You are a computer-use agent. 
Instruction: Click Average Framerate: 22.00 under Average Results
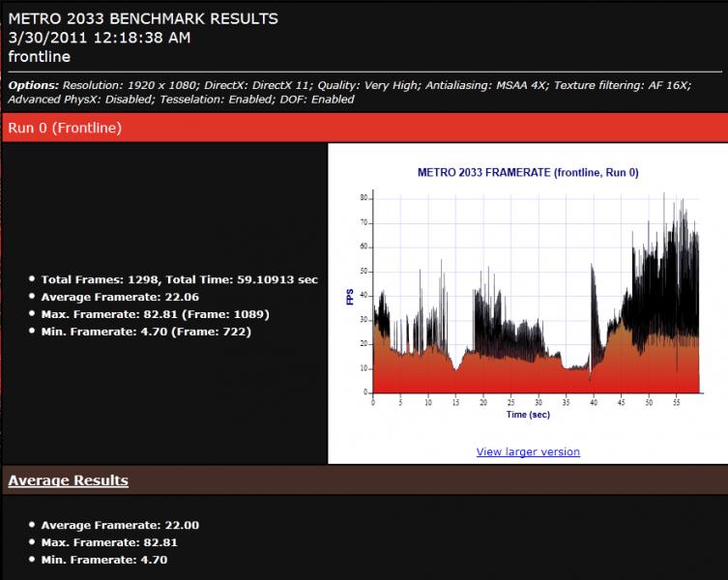click(x=120, y=525)
